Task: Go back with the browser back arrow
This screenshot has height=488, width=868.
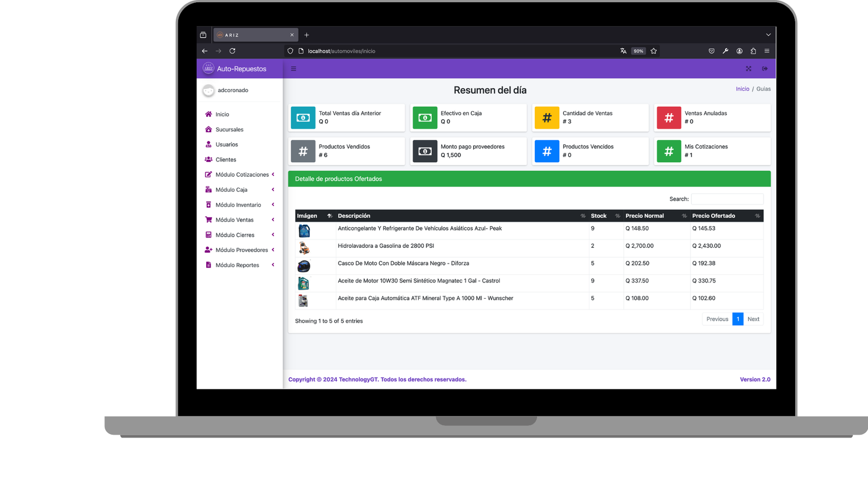Action: click(205, 51)
